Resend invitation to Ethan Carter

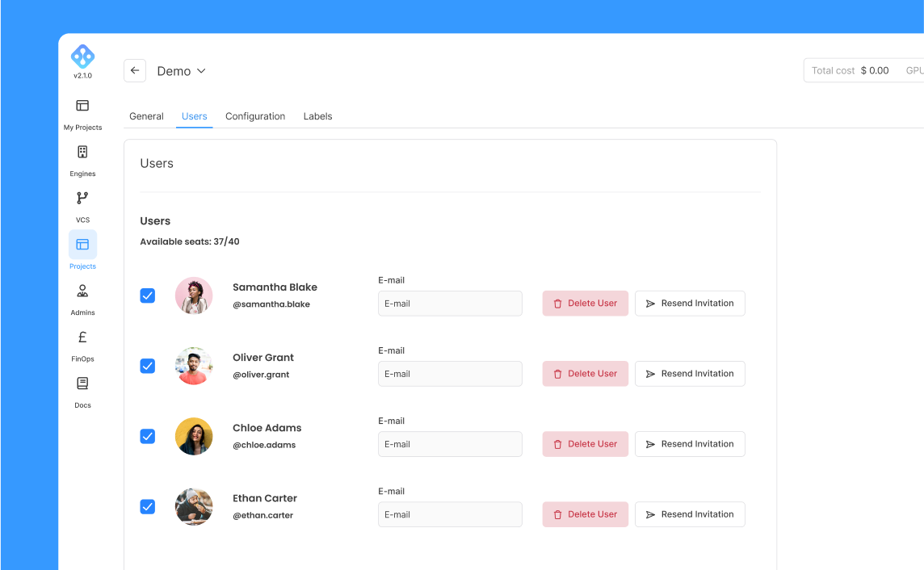point(690,514)
